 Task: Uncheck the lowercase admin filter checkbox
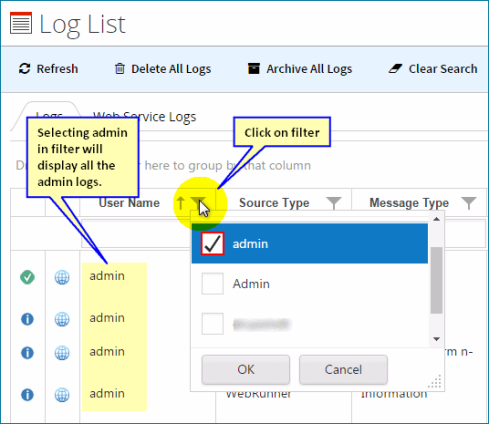point(212,244)
